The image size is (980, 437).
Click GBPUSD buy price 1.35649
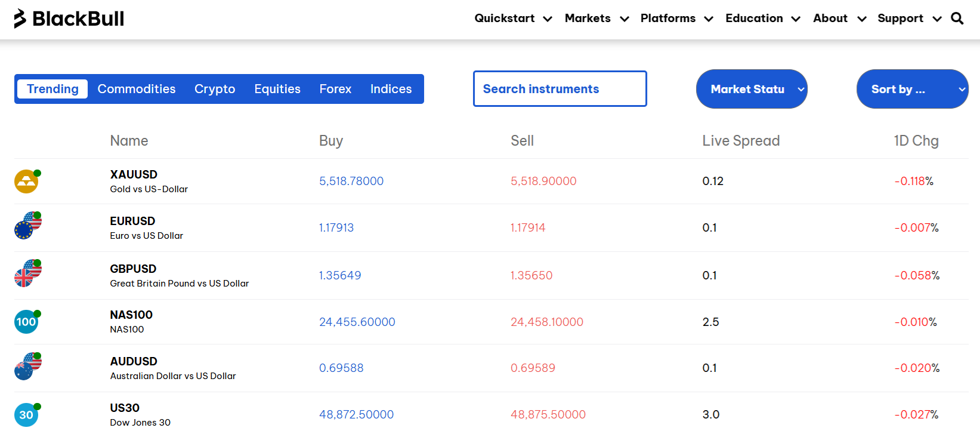(x=340, y=275)
